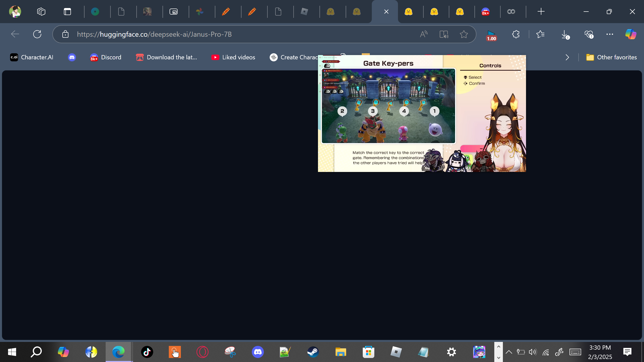Open Snipping Tool from the taskbar
This screenshot has width=644, height=362.
[230, 352]
